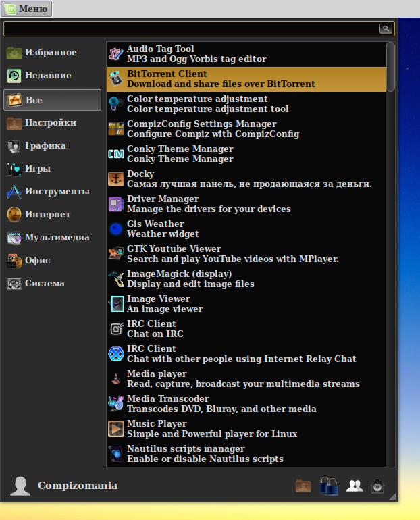Click 'Enable or disable Nautilus scripts' text
Screen dimensions: 420x520
click(205, 459)
